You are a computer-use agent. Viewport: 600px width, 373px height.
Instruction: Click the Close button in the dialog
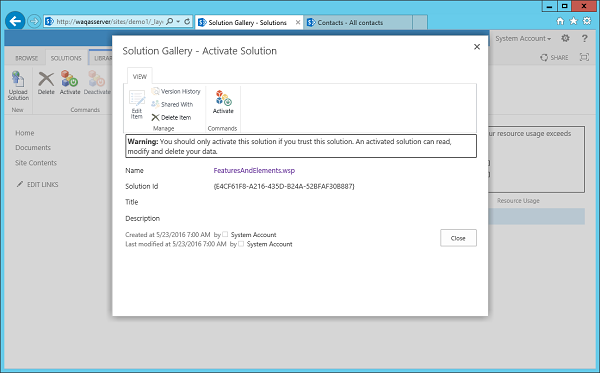(x=458, y=238)
